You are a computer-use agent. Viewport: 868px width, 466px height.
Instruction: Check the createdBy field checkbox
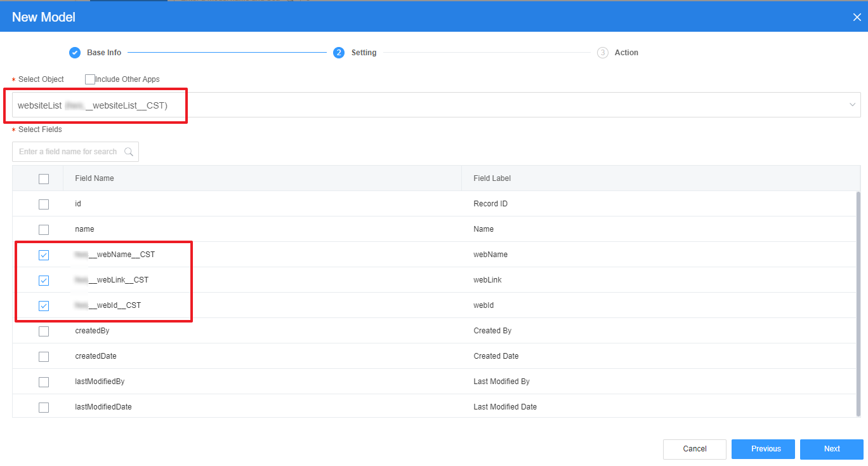44,331
